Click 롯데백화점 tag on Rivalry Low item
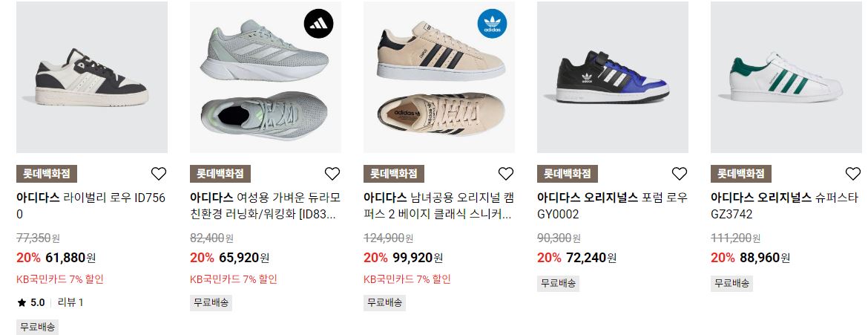The width and height of the screenshot is (868, 335). [47, 174]
